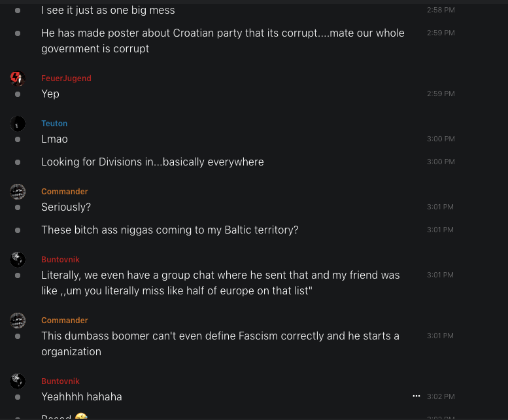Image resolution: width=508 pixels, height=420 pixels.
Task: Click the dot beside the "Seriously?" message
Action: tap(18, 207)
